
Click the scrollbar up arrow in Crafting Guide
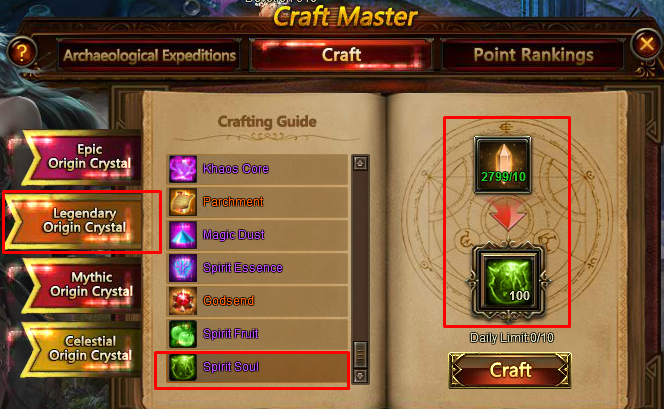360,163
